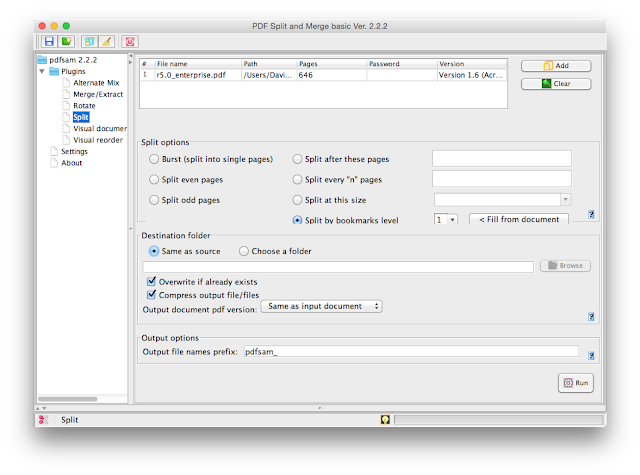Click the Clear file list button
The height and width of the screenshot is (475, 640).
556,84
